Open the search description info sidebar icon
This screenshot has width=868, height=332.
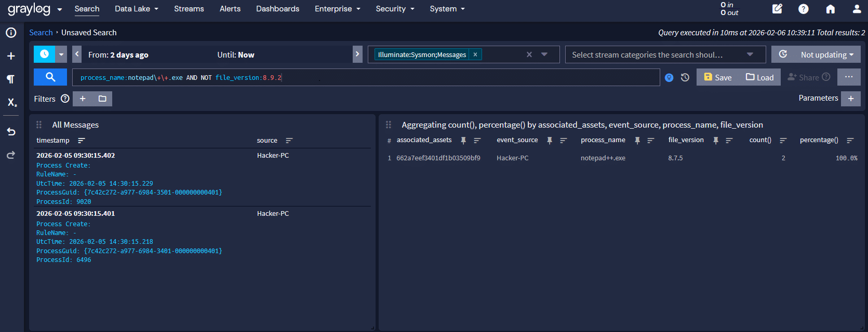pyautogui.click(x=11, y=33)
